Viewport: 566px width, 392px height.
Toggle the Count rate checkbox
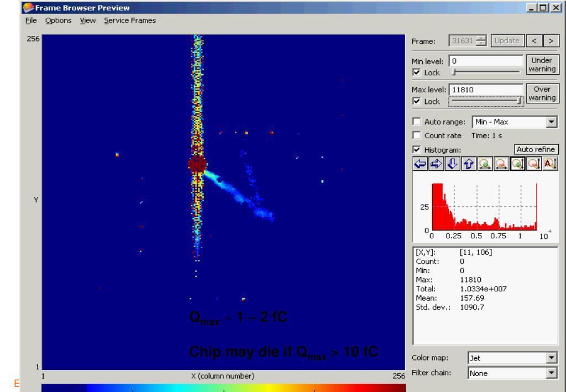(418, 135)
